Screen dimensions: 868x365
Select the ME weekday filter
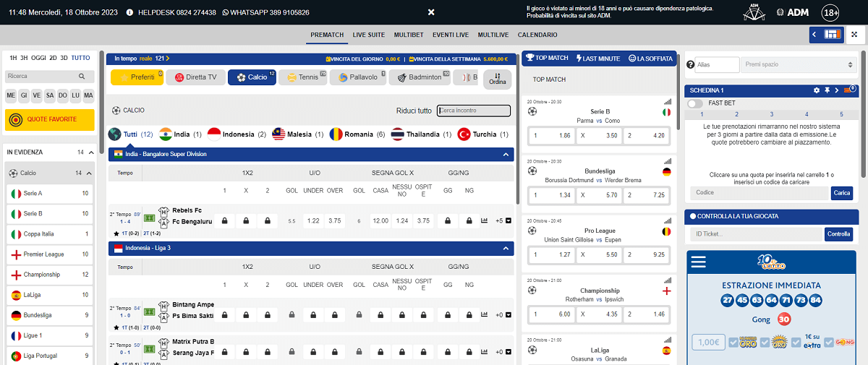tap(11, 95)
